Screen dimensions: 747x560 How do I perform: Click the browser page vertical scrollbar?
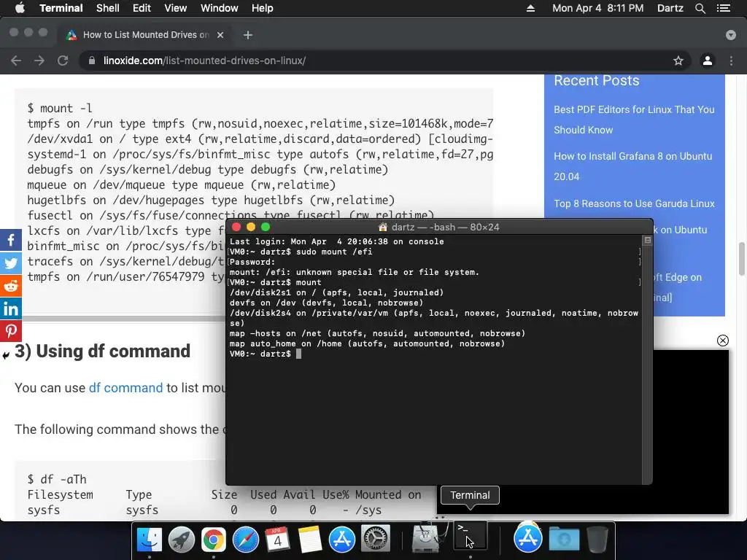coord(742,259)
